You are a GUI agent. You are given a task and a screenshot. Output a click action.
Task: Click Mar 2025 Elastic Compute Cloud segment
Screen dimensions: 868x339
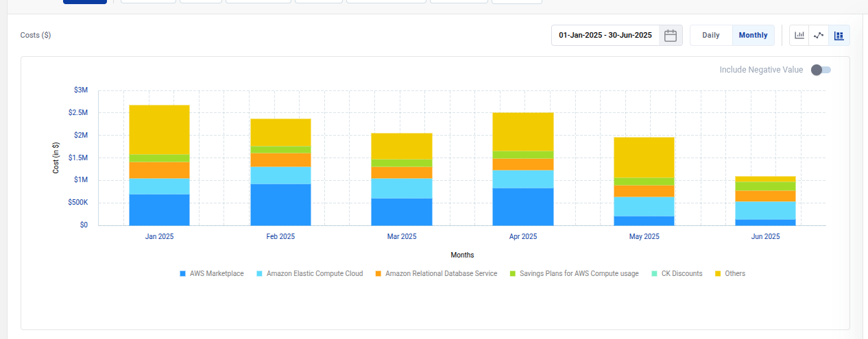point(402,188)
